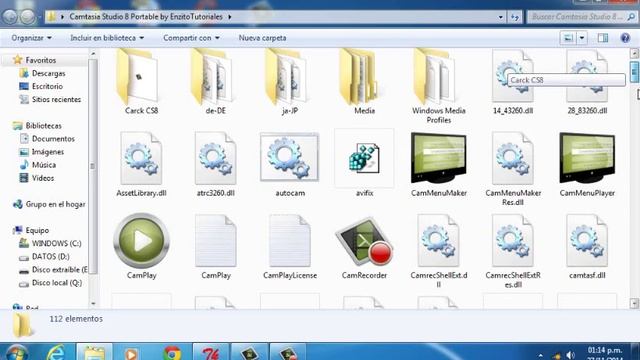This screenshot has width=640, height=360.
Task: Open the view options dropdown arrow
Action: tap(582, 38)
